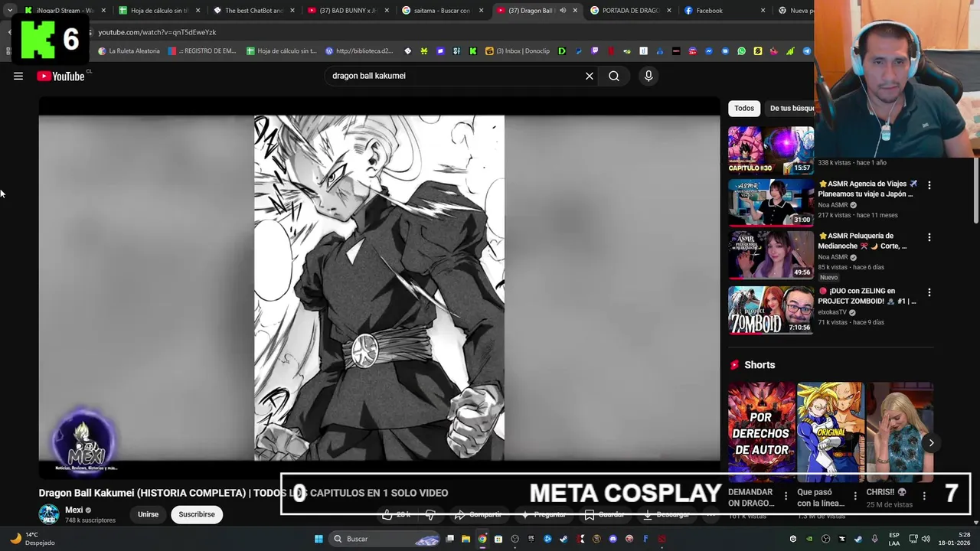Open WhatsApp bookmark icon in bookmarks bar
Screen dimensions: 980x551
(741, 51)
